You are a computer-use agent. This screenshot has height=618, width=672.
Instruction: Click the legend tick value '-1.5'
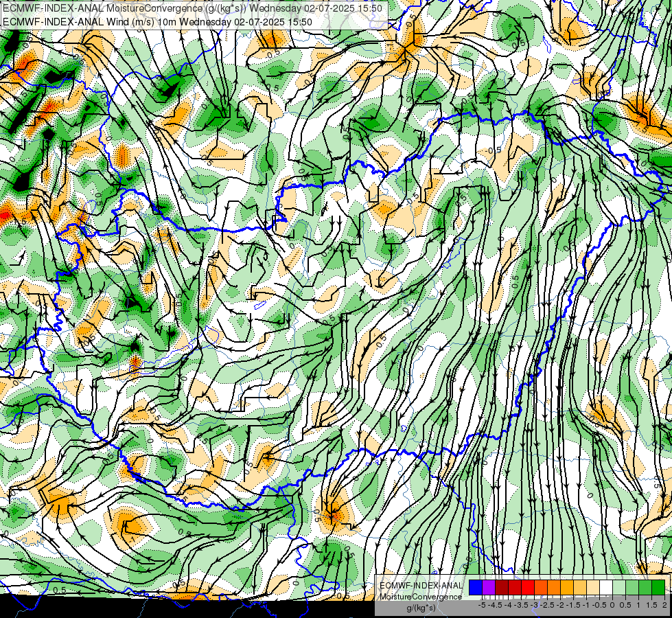click(573, 605)
